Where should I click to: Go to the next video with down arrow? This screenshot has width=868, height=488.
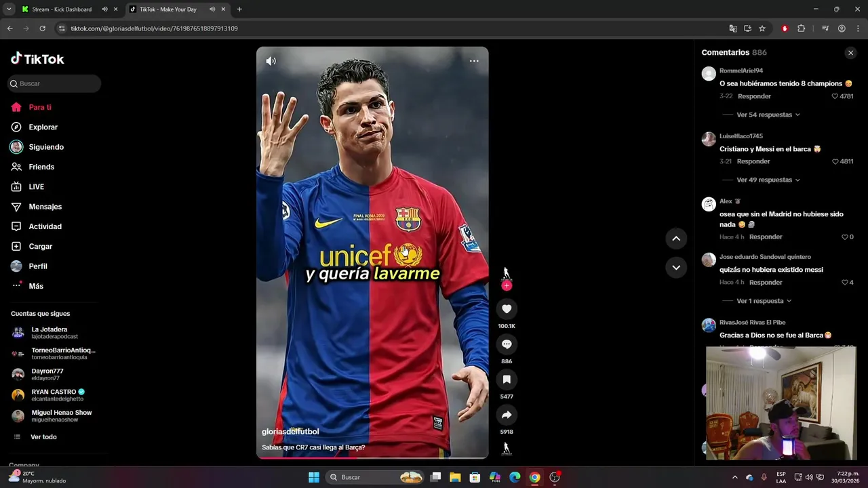coord(676,268)
